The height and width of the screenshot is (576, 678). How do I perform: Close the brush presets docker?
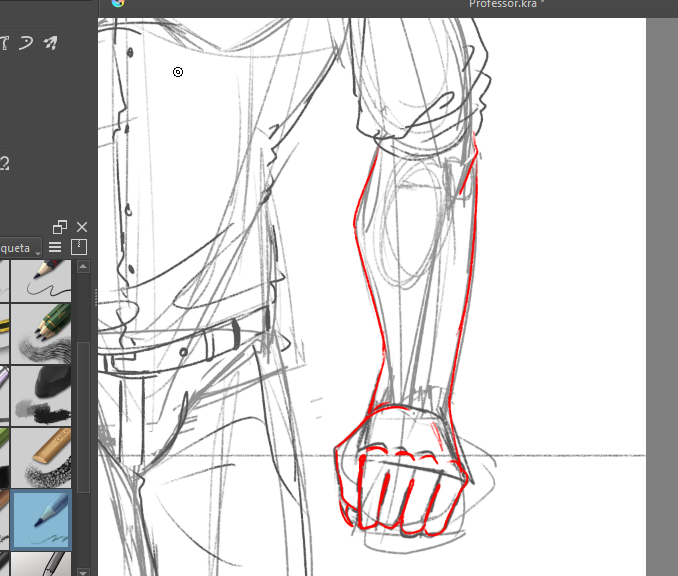click(x=82, y=227)
